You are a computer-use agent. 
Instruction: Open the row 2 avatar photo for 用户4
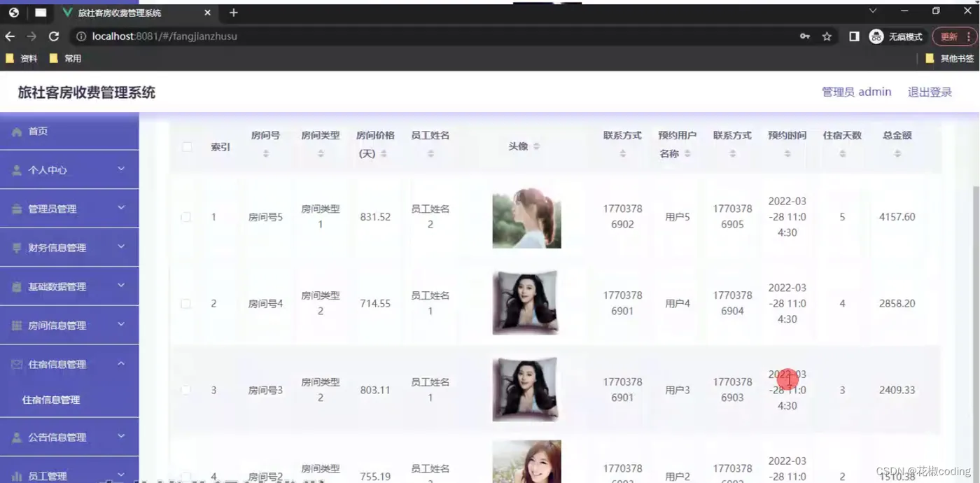(x=525, y=303)
